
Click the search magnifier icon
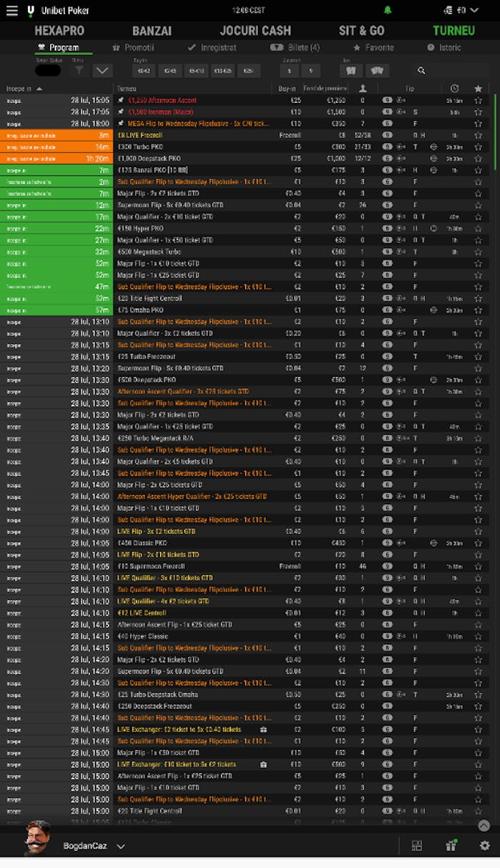pos(421,71)
